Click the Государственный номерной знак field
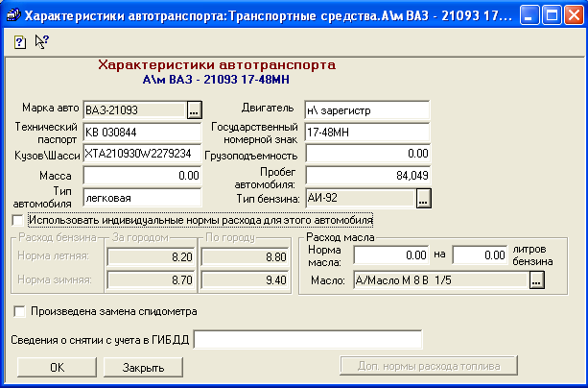588x388 pixels. [x=367, y=133]
